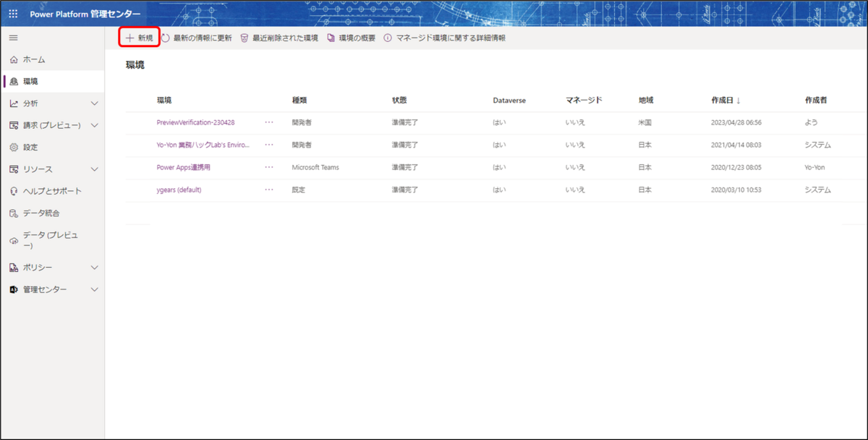
Task: Click the sort arrow beside 作成日
Action: coord(738,100)
